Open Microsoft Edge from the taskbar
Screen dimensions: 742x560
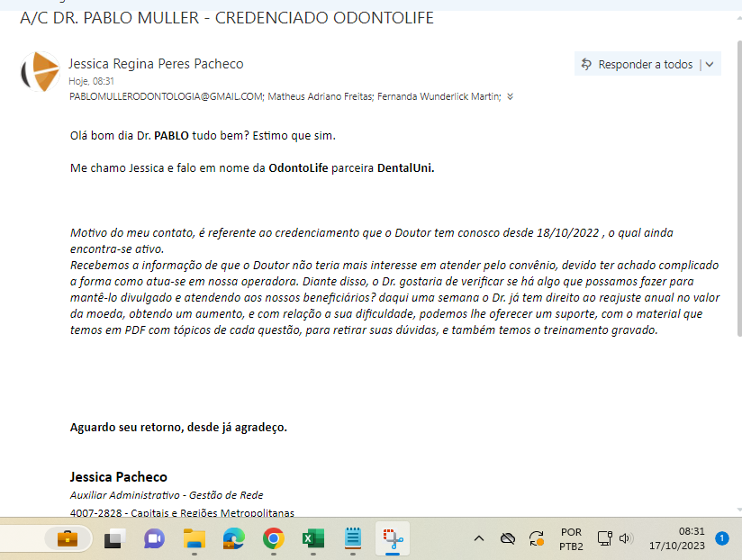234,538
